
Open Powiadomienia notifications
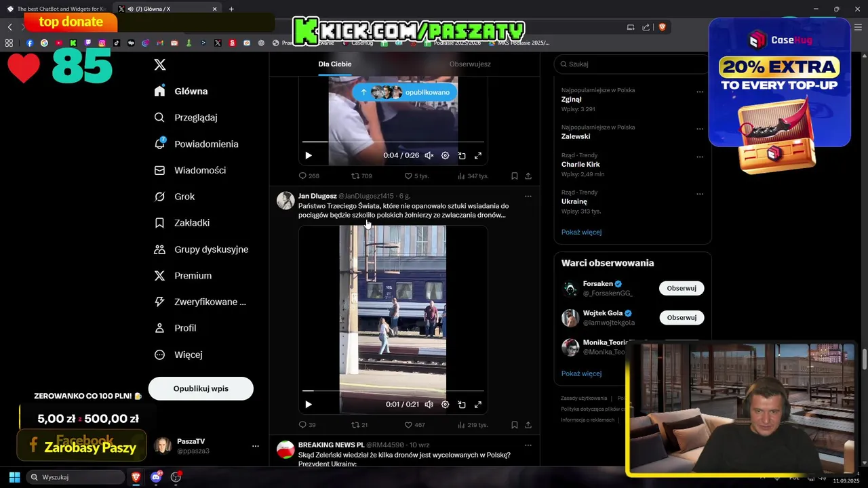pyautogui.click(x=197, y=144)
